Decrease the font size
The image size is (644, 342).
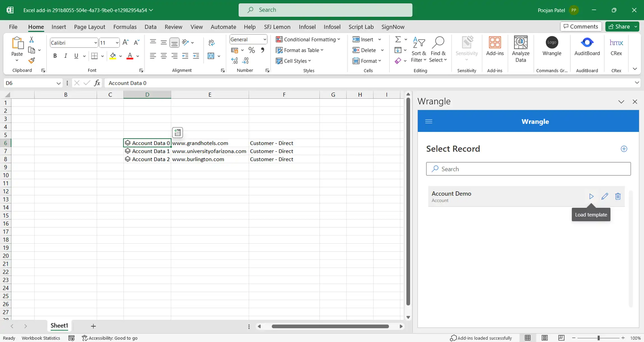point(136,42)
